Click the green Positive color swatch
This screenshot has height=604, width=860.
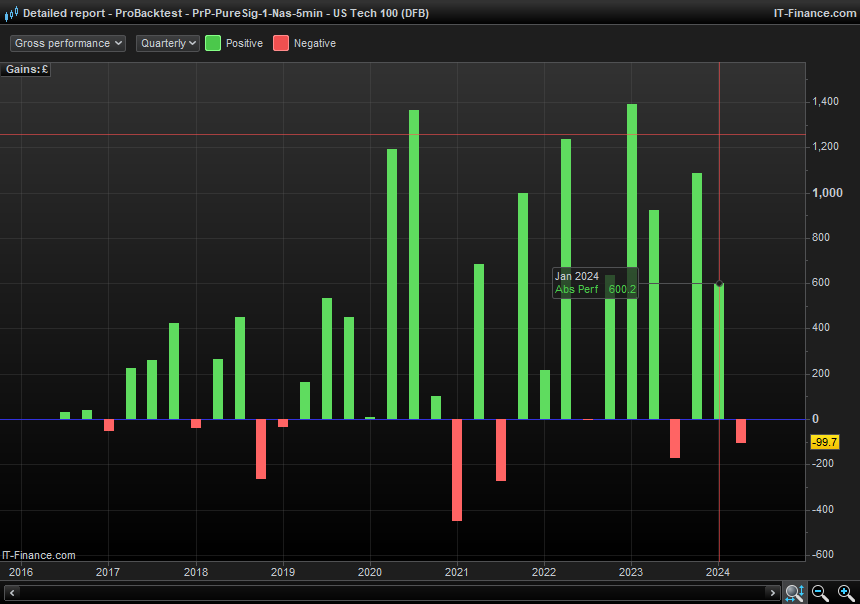212,43
